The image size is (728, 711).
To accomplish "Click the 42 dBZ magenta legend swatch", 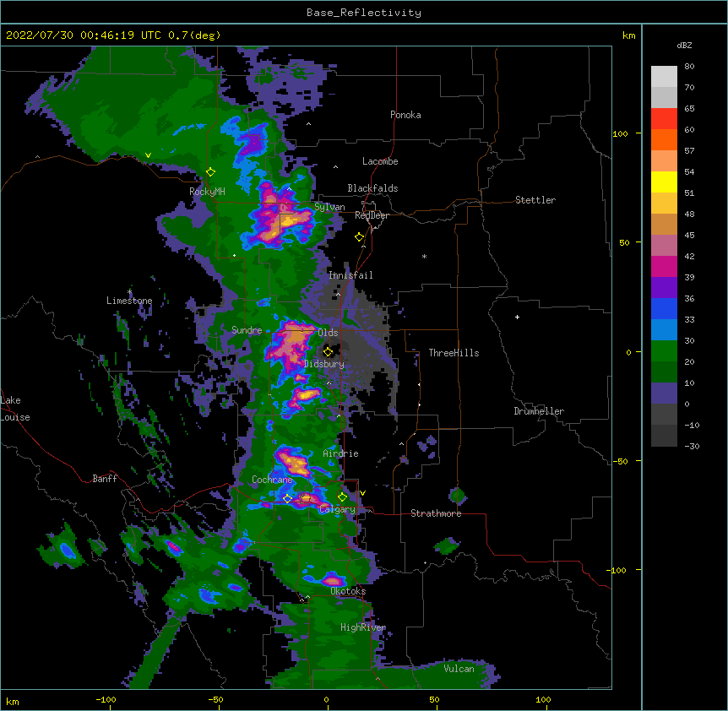I will click(x=664, y=266).
